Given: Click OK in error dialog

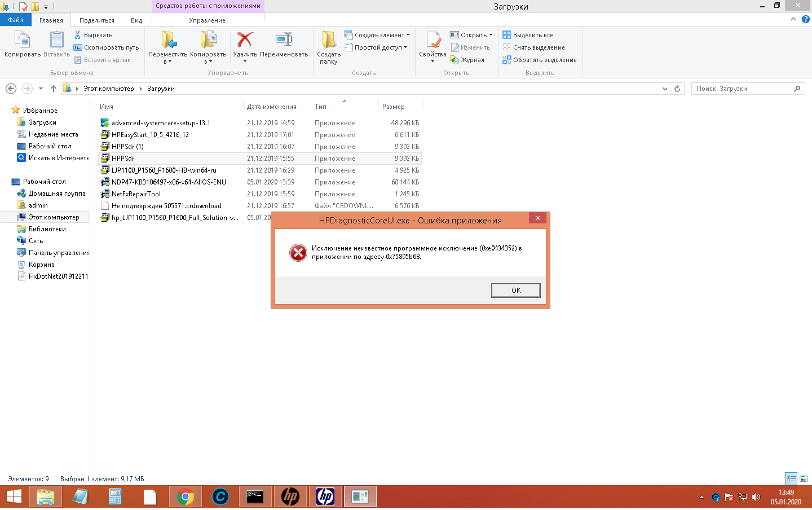Looking at the screenshot, I should pyautogui.click(x=516, y=290).
